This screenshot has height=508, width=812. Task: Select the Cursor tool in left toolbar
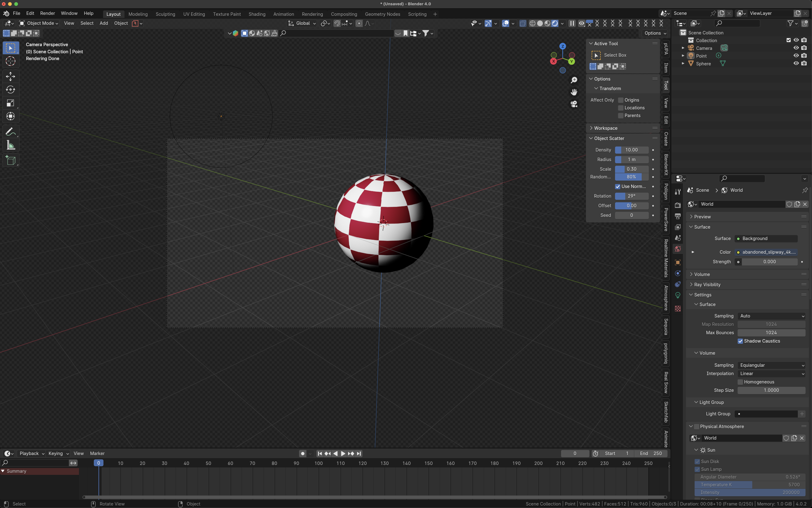pos(11,61)
